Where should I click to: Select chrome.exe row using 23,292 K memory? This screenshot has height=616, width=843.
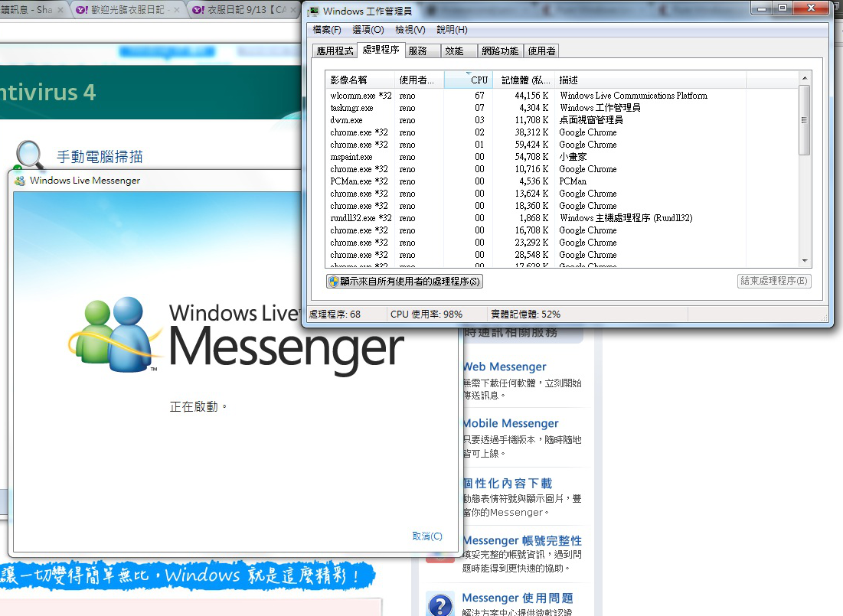click(562, 243)
